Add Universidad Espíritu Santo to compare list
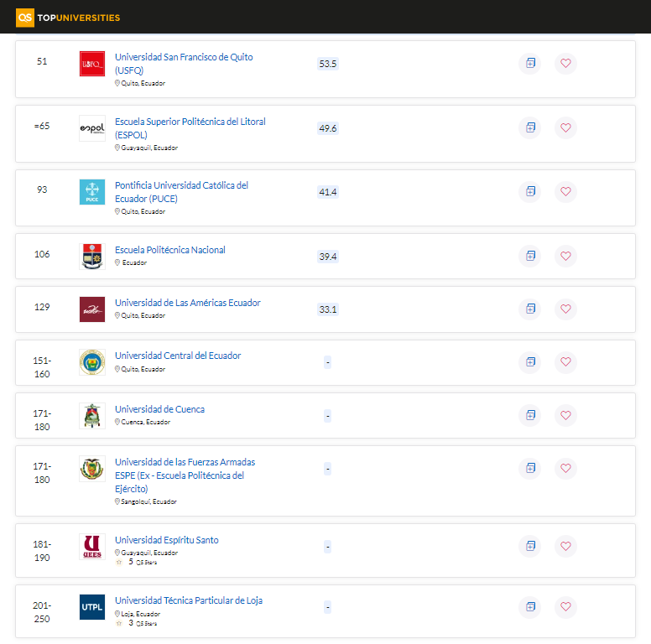This screenshot has width=651, height=644. click(529, 546)
